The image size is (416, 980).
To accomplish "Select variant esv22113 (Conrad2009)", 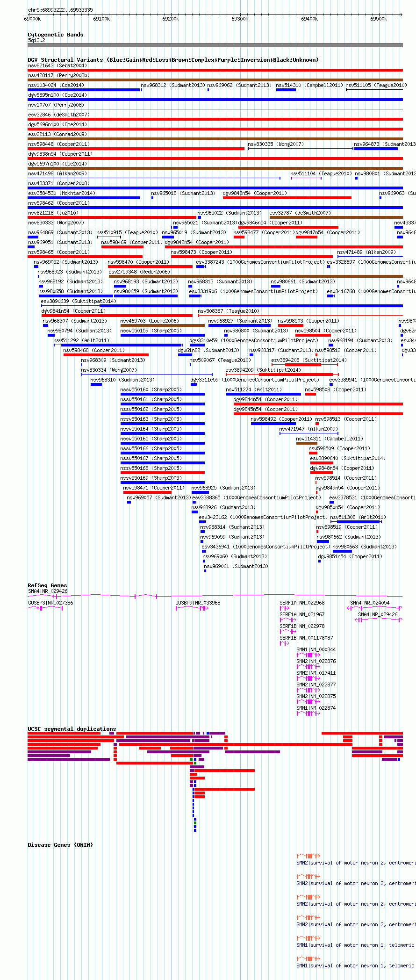I will tap(57, 134).
